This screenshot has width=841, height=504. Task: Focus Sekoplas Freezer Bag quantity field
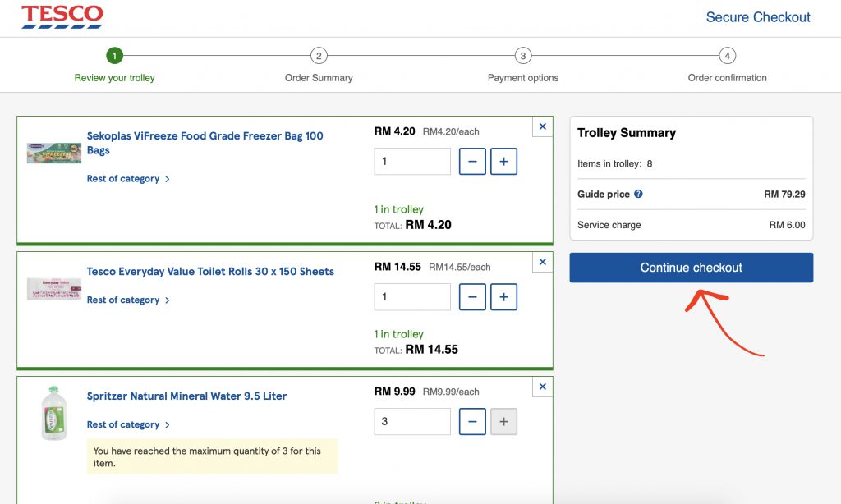[412, 162]
